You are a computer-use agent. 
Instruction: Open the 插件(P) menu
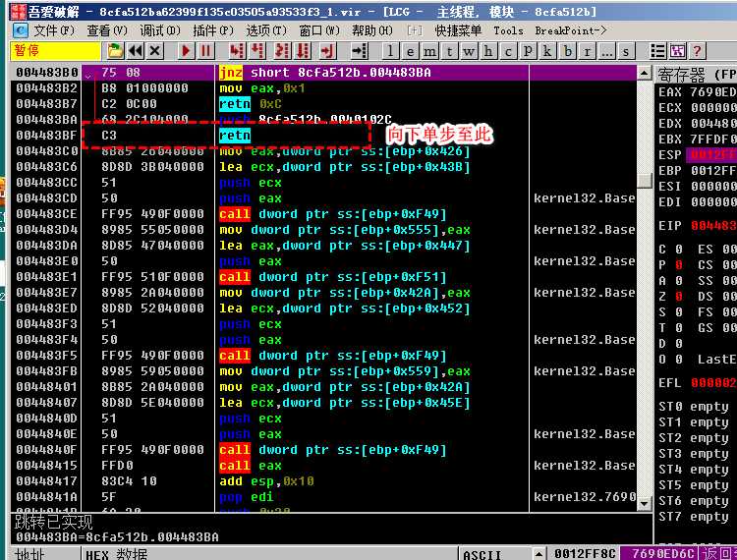tap(213, 30)
